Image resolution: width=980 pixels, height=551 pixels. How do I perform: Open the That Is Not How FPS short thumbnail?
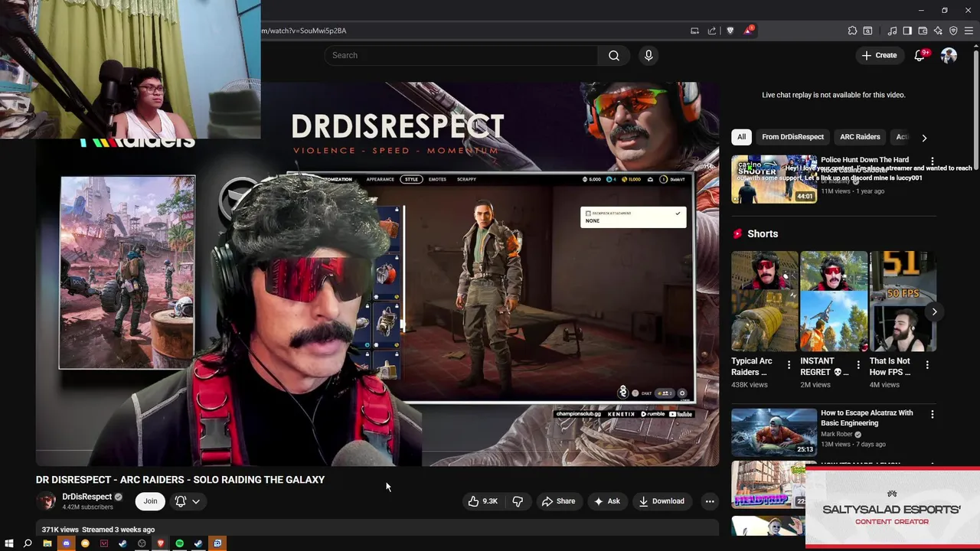[903, 302]
